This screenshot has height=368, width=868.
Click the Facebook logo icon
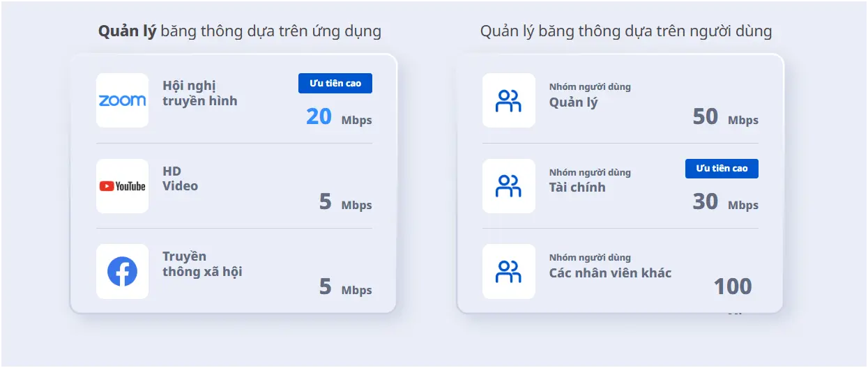[x=122, y=271]
